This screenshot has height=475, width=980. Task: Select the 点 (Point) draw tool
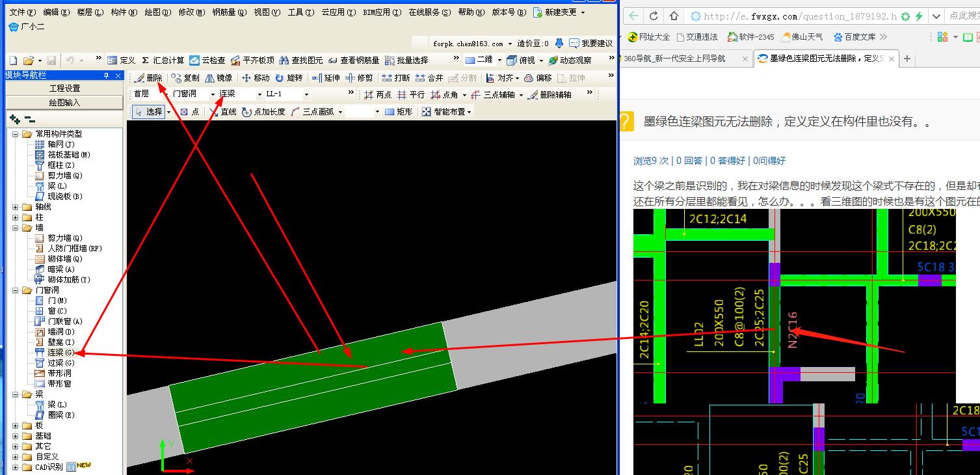point(190,112)
